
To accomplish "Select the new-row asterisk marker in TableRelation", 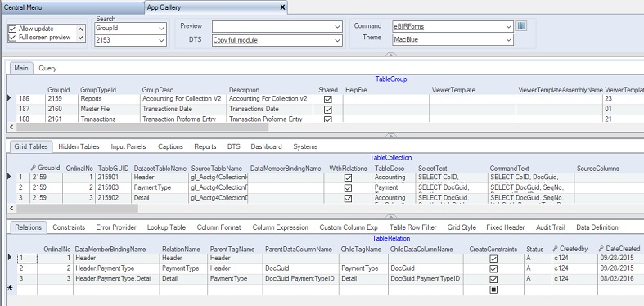I will click(x=11, y=289).
